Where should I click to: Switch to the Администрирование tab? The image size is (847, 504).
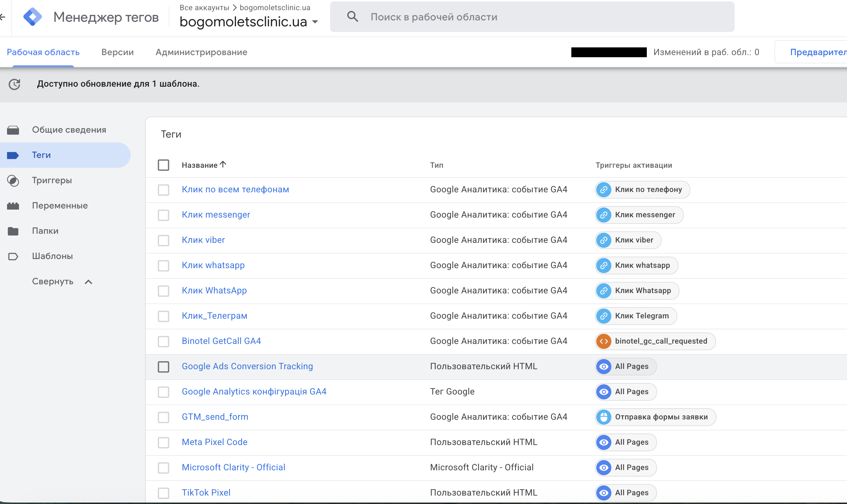point(201,52)
